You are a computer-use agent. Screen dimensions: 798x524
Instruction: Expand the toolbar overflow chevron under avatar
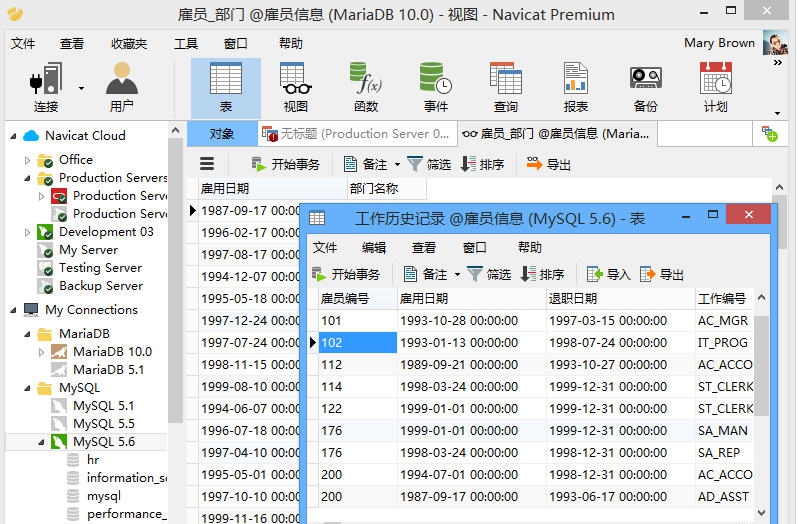click(777, 63)
